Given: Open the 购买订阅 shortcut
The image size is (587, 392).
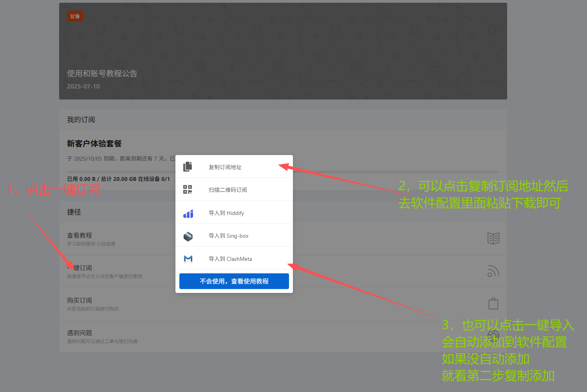Looking at the screenshot, I should pyautogui.click(x=79, y=300).
